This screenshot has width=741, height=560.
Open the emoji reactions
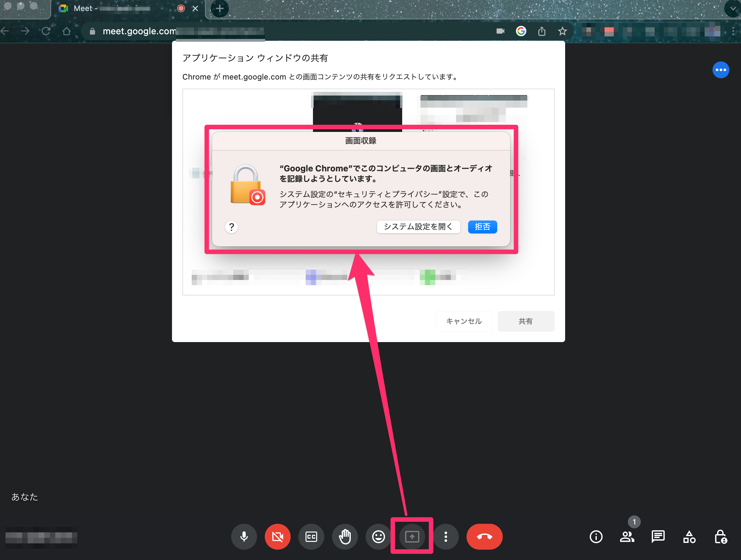379,536
